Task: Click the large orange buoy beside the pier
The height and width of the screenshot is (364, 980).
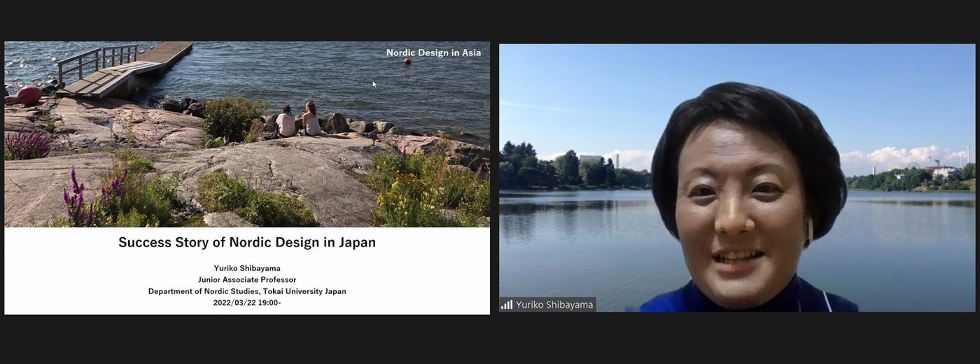Action: pyautogui.click(x=29, y=95)
